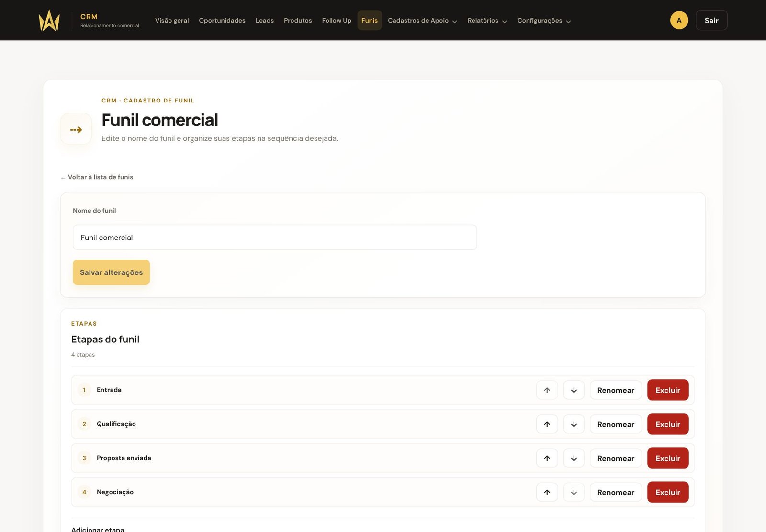
Task: Move Proposta enviada stage up
Action: 547,458
